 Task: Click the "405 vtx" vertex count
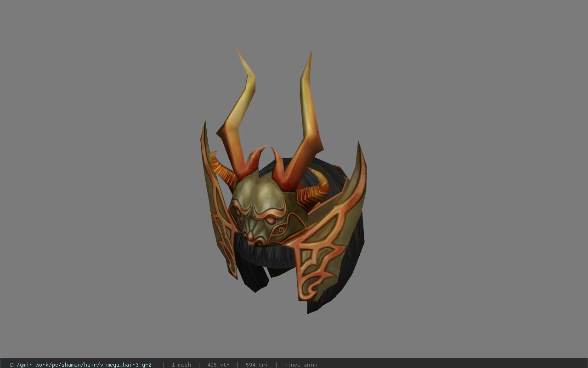point(218,365)
